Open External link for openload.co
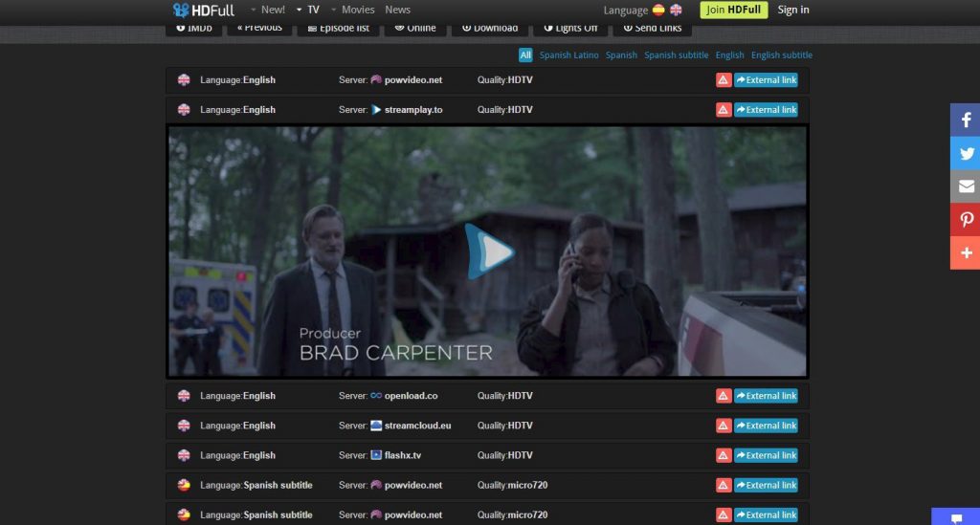The height and width of the screenshot is (525, 980). [x=766, y=396]
